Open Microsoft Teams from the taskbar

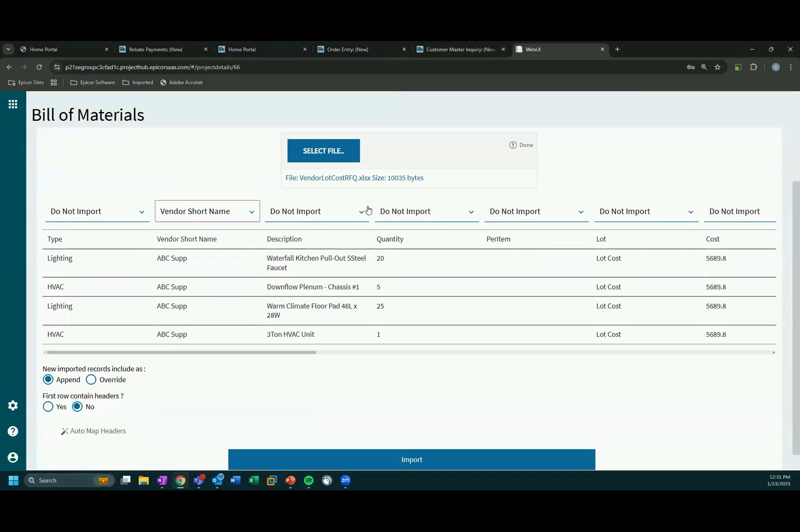pyautogui.click(x=199, y=480)
